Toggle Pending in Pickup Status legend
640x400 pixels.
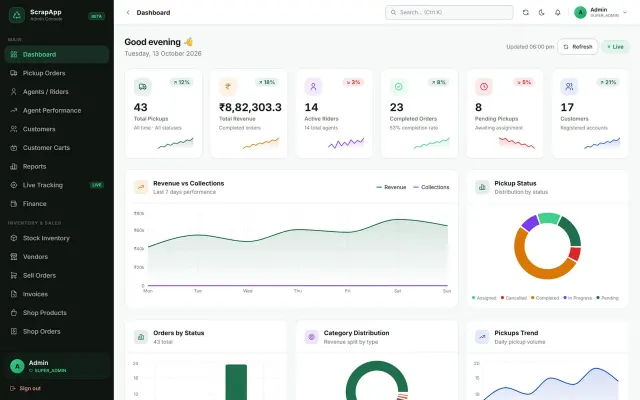607,298
